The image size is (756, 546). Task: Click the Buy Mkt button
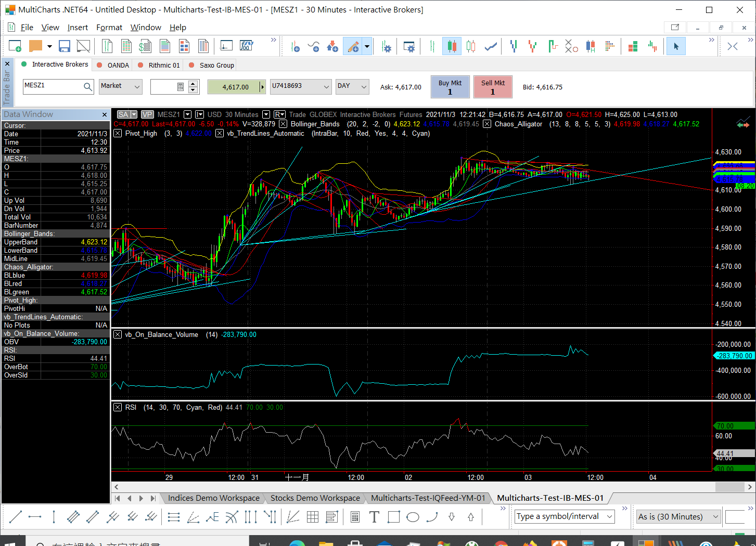(450, 87)
